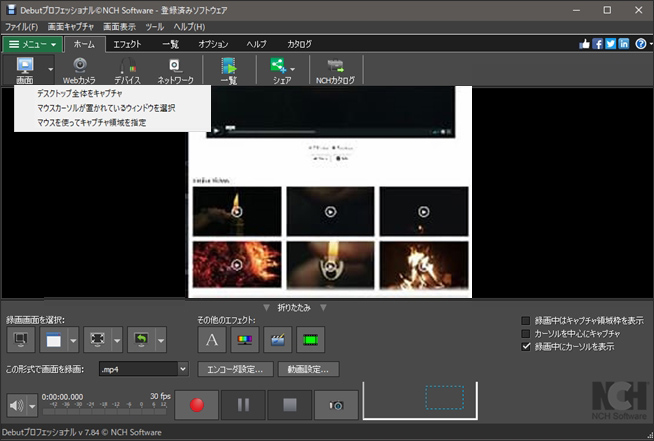654x441 pixels.
Task: Switch to the オプション tab
Action: click(213, 44)
